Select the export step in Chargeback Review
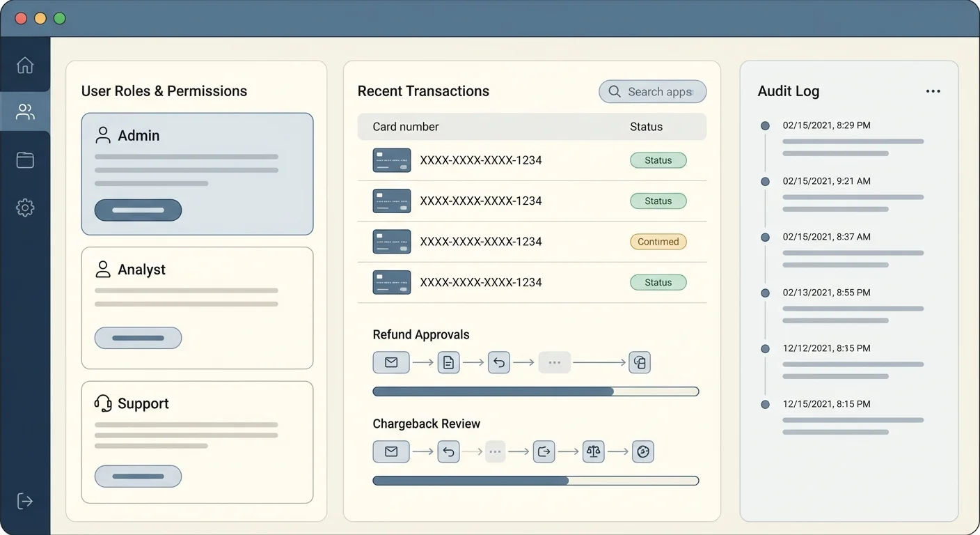This screenshot has width=980, height=535. [x=544, y=451]
